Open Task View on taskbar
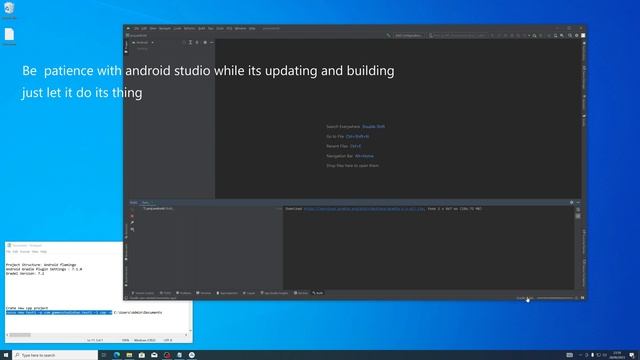The width and height of the screenshot is (640, 360). click(104, 355)
